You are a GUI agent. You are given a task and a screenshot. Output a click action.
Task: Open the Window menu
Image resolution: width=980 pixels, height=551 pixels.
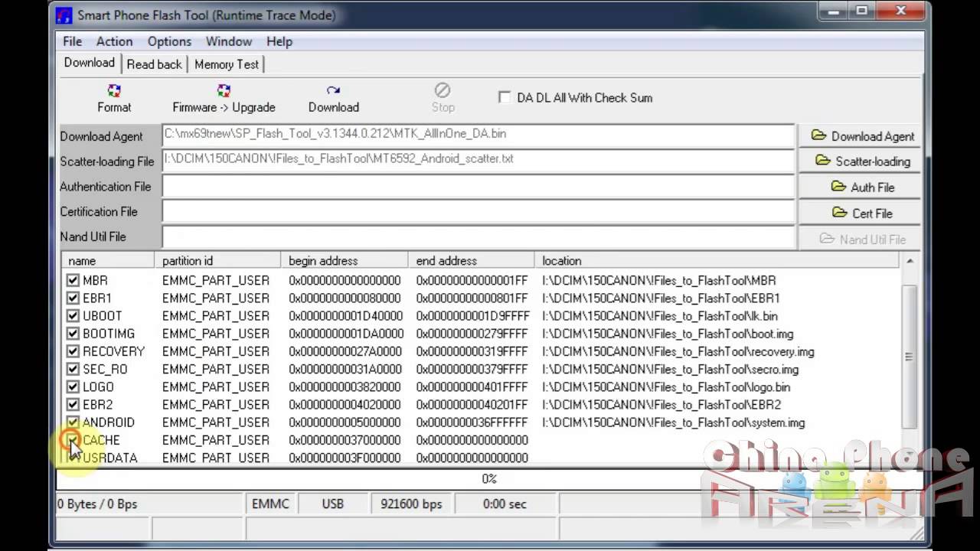click(x=229, y=41)
